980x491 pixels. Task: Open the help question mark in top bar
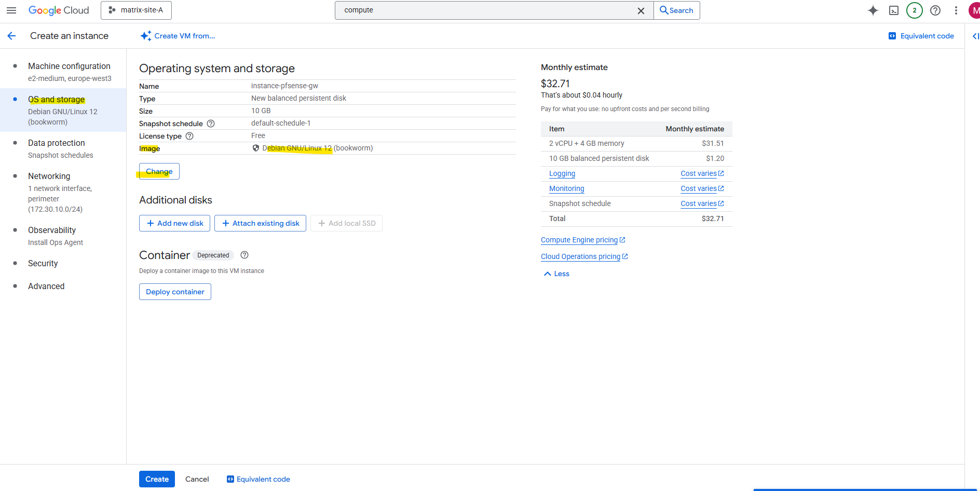(935, 10)
